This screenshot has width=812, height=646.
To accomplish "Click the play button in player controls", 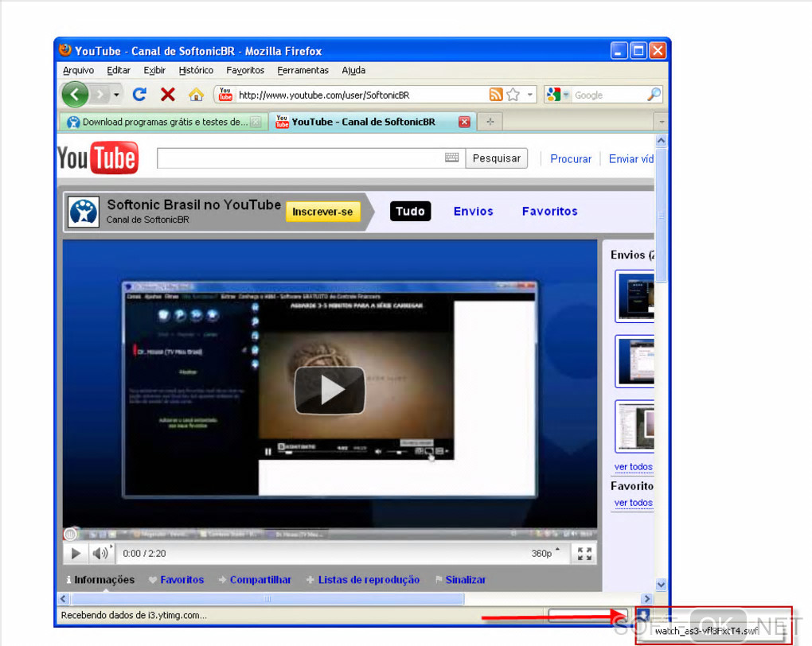I will pos(76,554).
